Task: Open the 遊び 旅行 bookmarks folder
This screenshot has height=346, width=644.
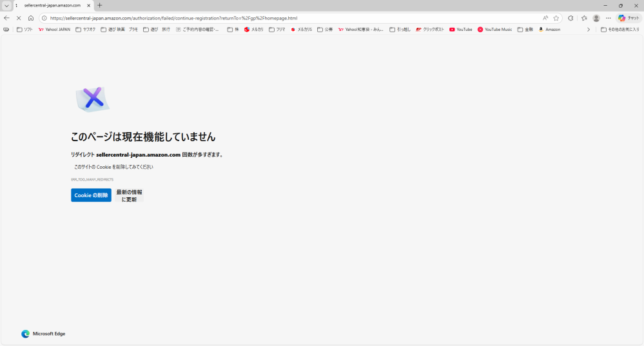Action: click(157, 30)
